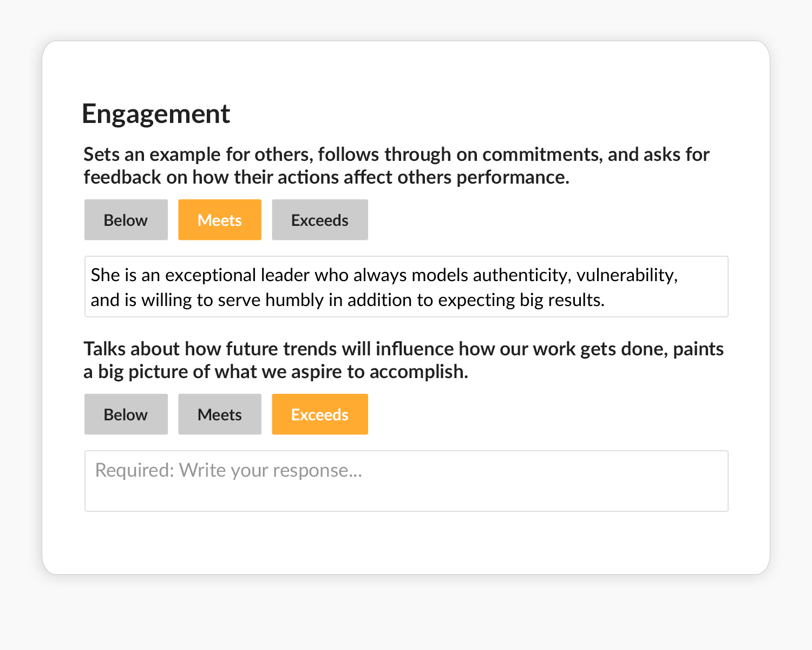The image size is (812, 650).
Task: Place cursor on "authenticity" in the comment
Action: (522, 275)
